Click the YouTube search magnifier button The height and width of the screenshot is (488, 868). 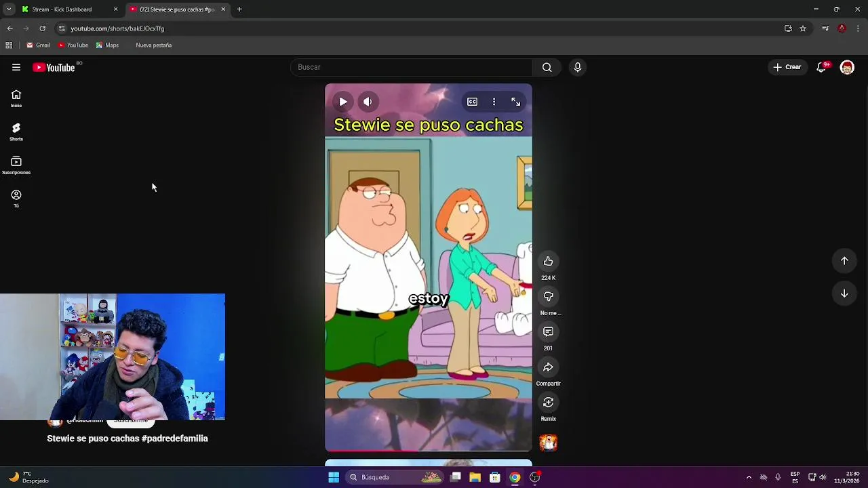pos(547,67)
